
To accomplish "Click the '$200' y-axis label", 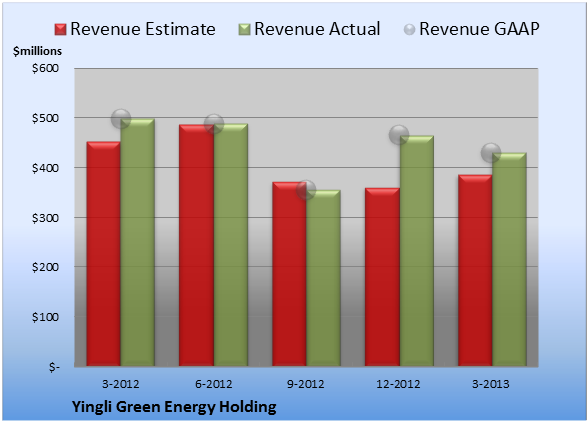I will click(45, 267).
